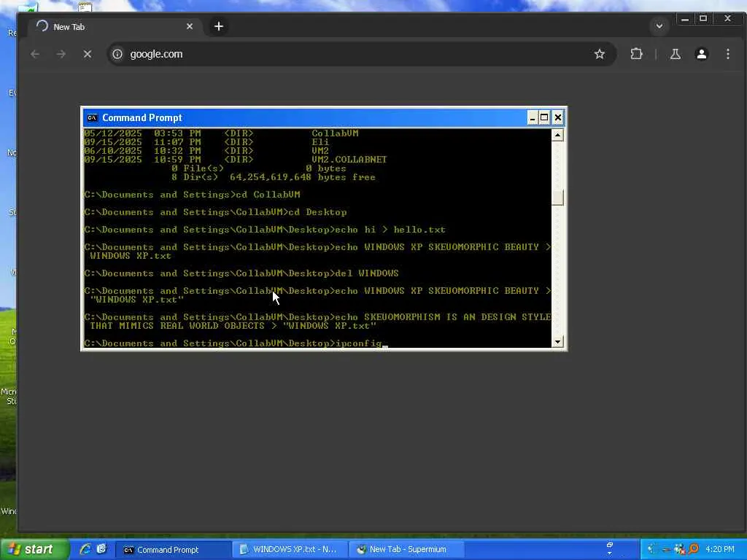Screen dimensions: 747x560
Task: Launch the second Quick Launch icon
Action: click(x=101, y=549)
